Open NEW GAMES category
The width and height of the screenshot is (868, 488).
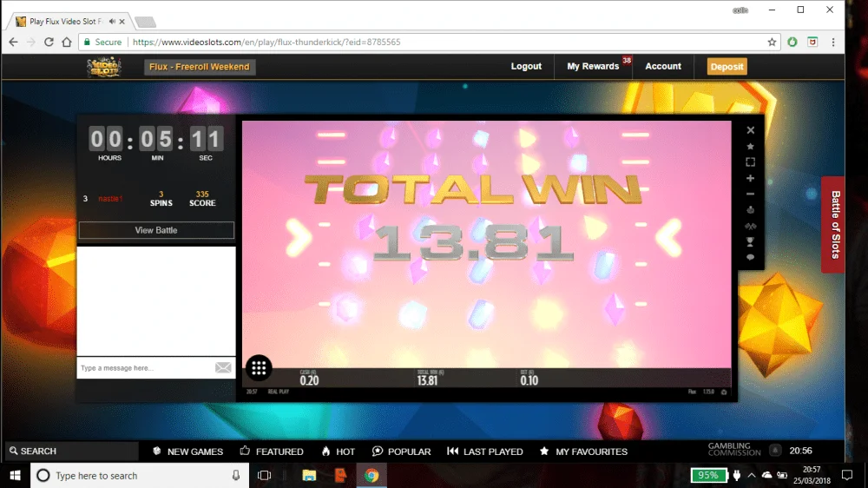(x=188, y=452)
